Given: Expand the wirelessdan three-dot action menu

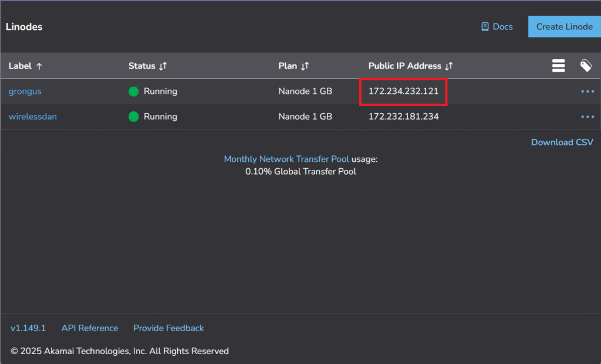Looking at the screenshot, I should pyautogui.click(x=587, y=117).
